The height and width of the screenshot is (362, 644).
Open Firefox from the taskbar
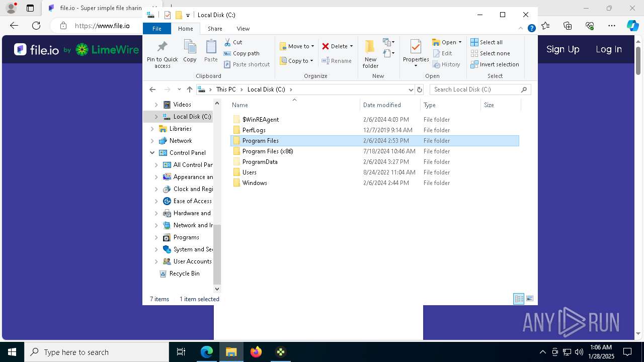[256, 352]
